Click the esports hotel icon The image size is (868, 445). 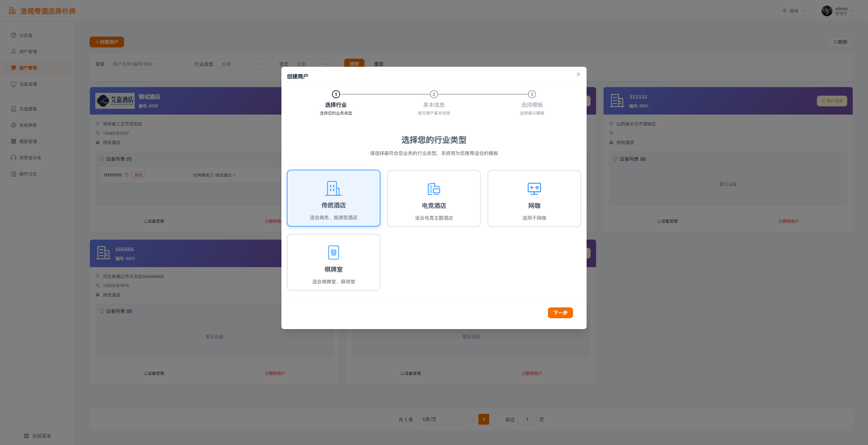coord(434,189)
